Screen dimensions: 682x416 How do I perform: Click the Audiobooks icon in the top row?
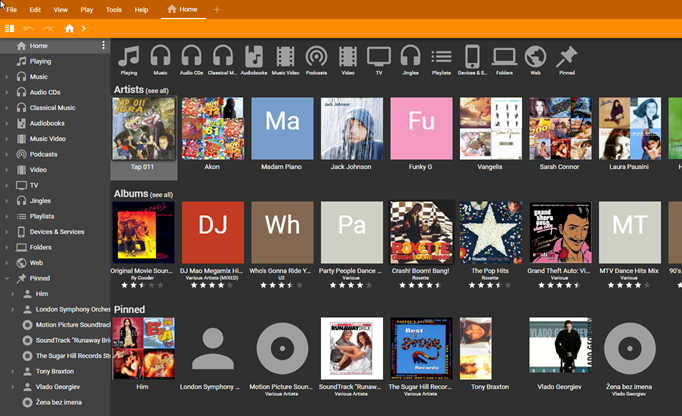254,57
